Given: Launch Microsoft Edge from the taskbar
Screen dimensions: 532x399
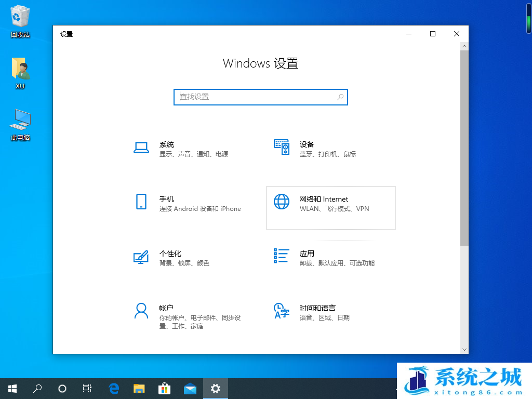Looking at the screenshot, I should point(114,388).
